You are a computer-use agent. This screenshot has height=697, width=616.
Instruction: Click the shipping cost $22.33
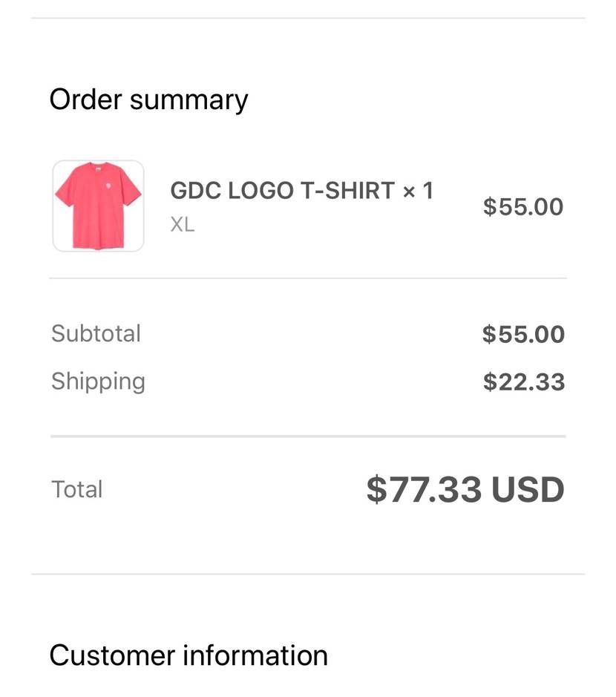pyautogui.click(x=524, y=382)
